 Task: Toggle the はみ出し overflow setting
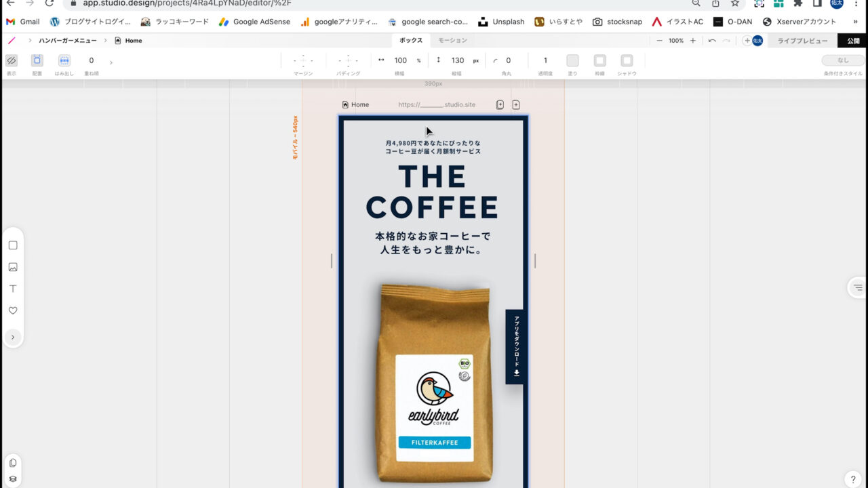point(64,60)
